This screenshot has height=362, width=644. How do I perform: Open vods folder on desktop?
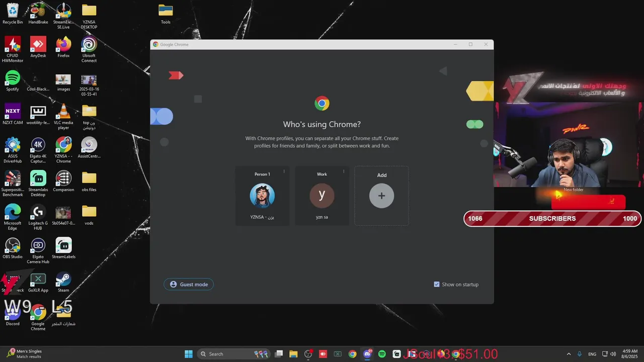click(x=89, y=215)
